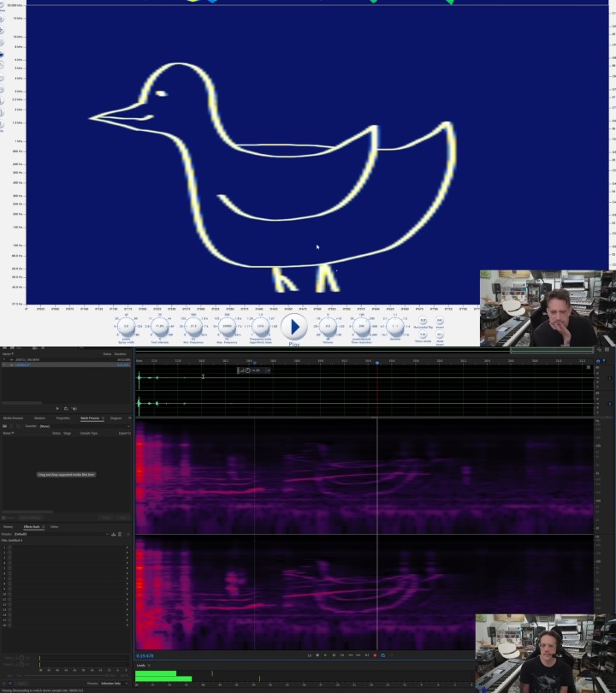Click the Horizontal flip button
The height and width of the screenshot is (693, 616).
423,322
